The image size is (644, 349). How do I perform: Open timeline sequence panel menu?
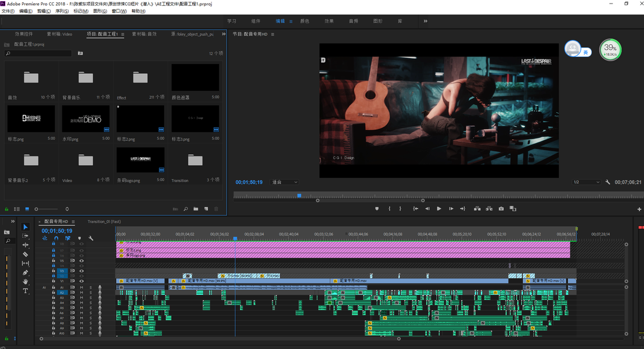tap(73, 222)
